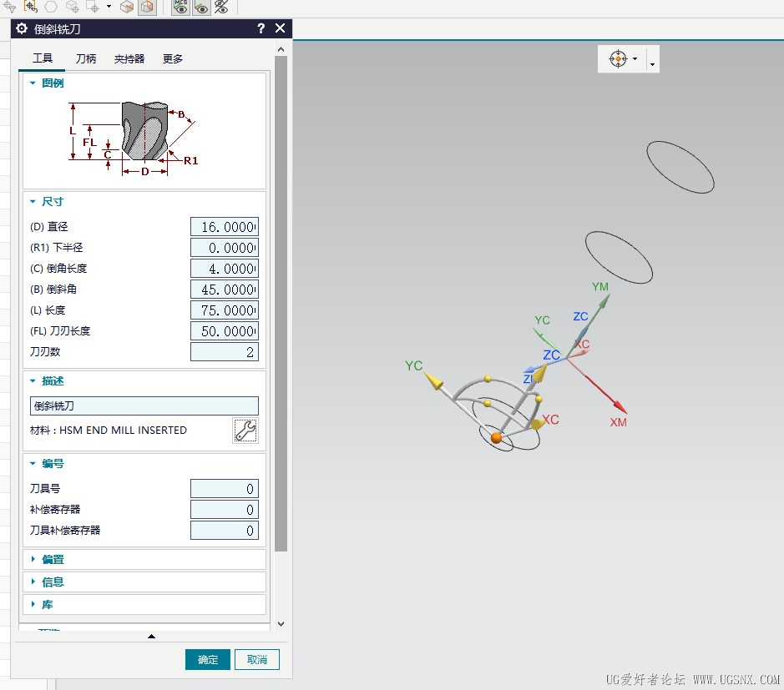Click the (L) 长度 value field
The width and height of the screenshot is (784, 690).
click(225, 310)
